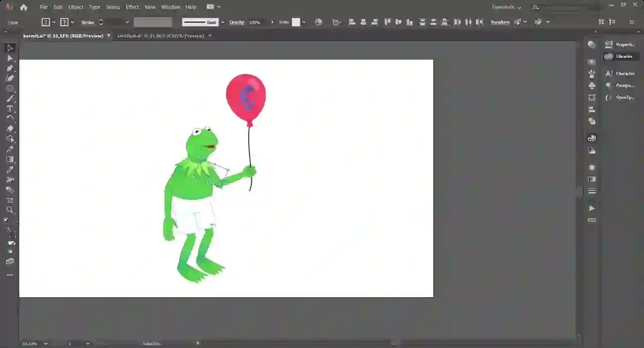Open the graphic Style dropdown
This screenshot has width=644, height=348.
pyautogui.click(x=303, y=22)
